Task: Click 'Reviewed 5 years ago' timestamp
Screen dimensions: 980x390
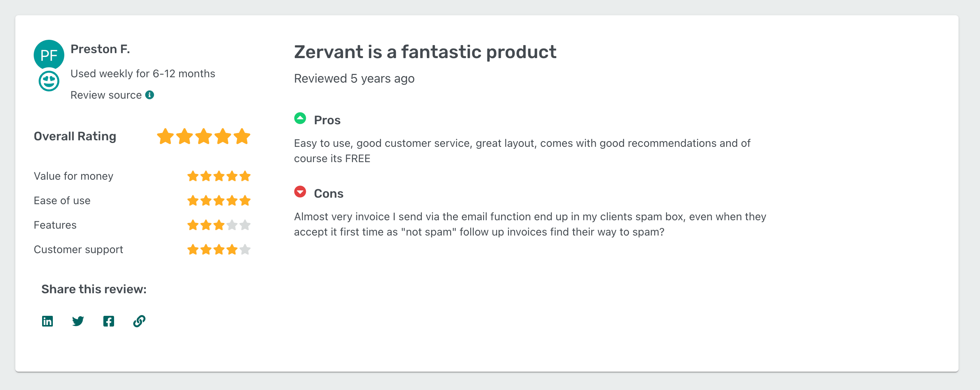Action: pyautogui.click(x=354, y=78)
